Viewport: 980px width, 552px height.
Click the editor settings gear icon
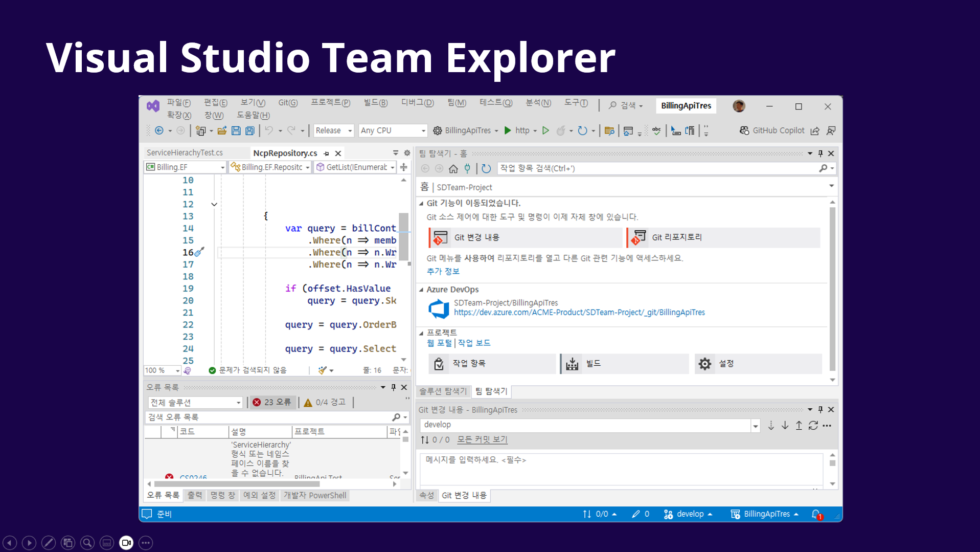407,153
